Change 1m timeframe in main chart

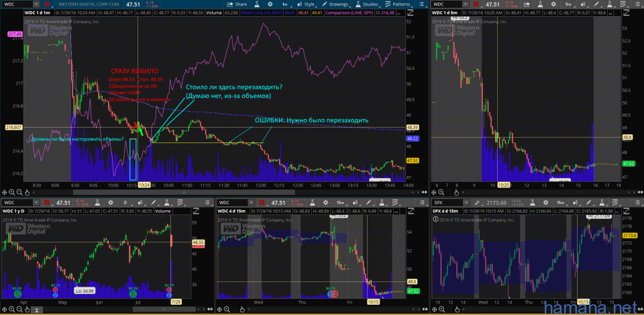tap(285, 5)
